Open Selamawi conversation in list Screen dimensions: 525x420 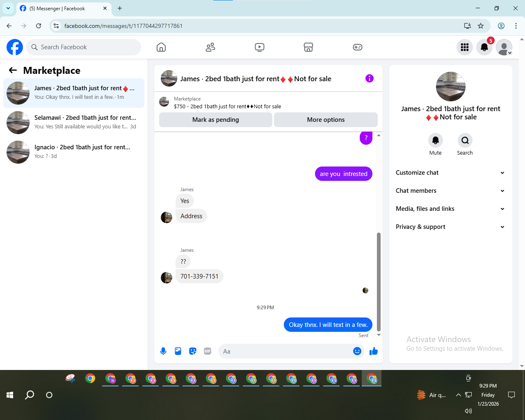[x=74, y=123]
